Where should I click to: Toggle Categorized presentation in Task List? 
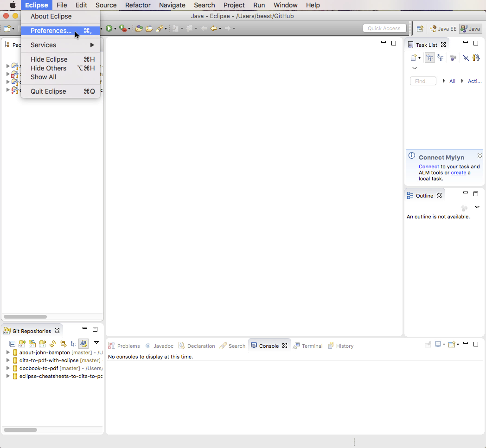[x=429, y=58]
